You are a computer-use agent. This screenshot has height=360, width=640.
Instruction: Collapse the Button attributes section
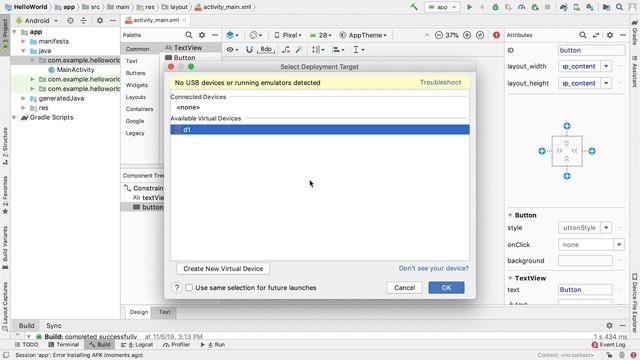(x=510, y=215)
